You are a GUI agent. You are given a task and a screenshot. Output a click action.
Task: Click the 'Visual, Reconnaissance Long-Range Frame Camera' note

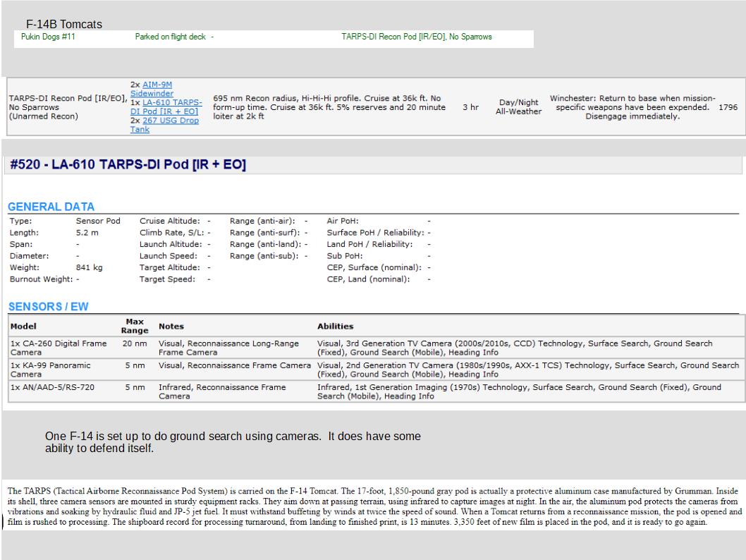coord(229,348)
